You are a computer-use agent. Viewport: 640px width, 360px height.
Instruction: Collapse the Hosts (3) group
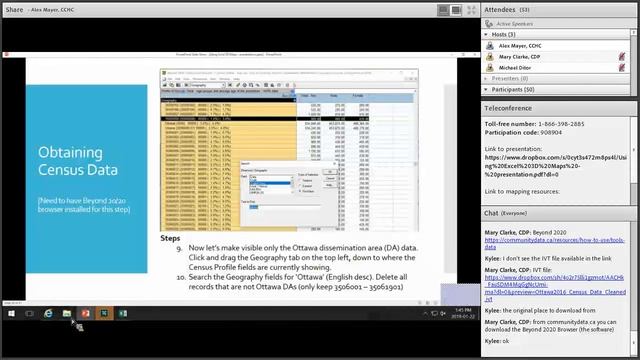click(x=486, y=35)
